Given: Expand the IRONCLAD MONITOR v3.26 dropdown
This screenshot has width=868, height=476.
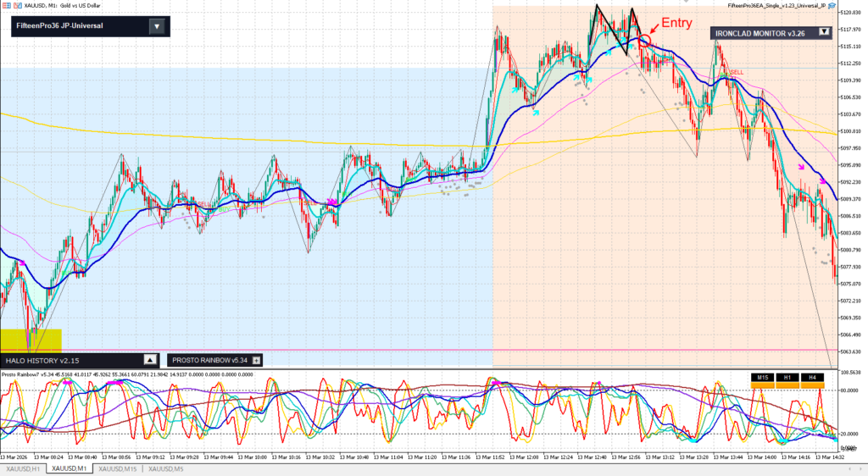Looking at the screenshot, I should (823, 33).
